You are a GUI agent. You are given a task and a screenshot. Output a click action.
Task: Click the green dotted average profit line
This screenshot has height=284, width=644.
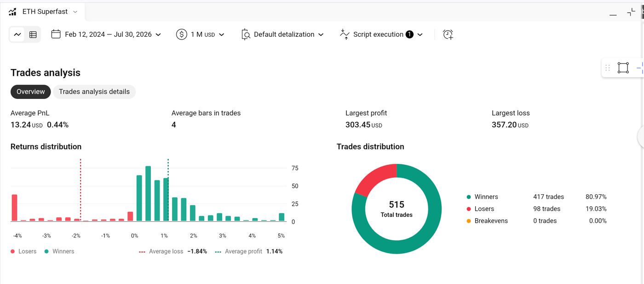[x=168, y=190]
